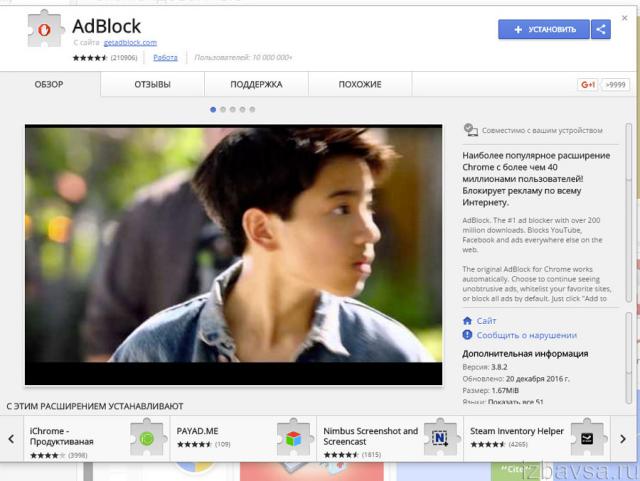Open the Работа category link
640x481 pixels.
(165, 58)
